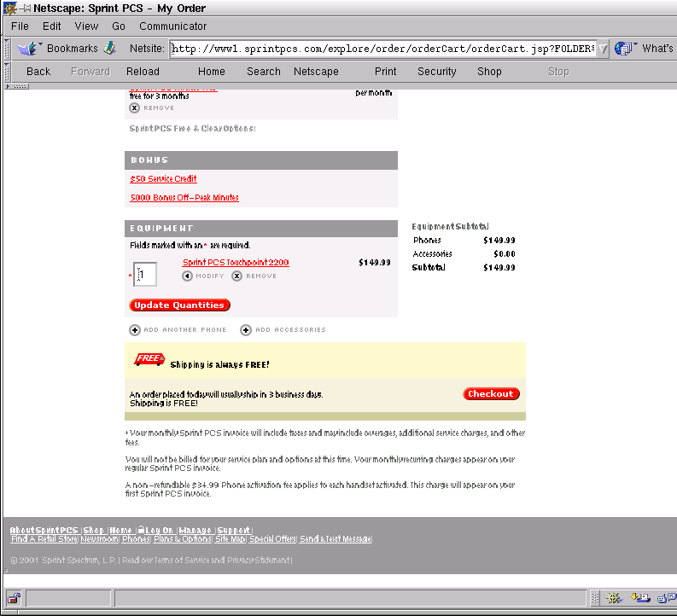Click the Add Another Phone plus icon

(135, 330)
